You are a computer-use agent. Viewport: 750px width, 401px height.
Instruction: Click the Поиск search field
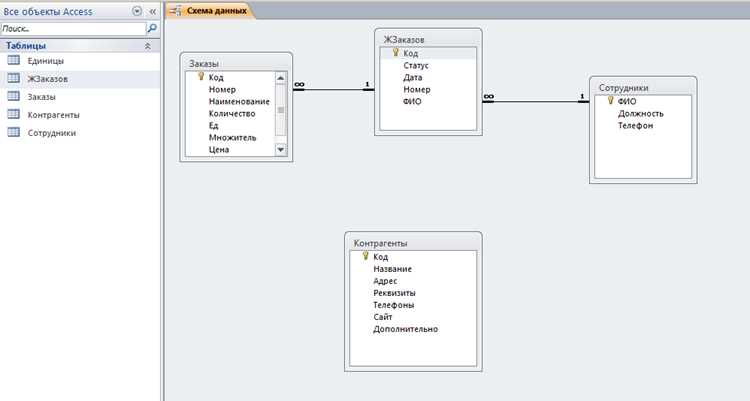pos(73,29)
